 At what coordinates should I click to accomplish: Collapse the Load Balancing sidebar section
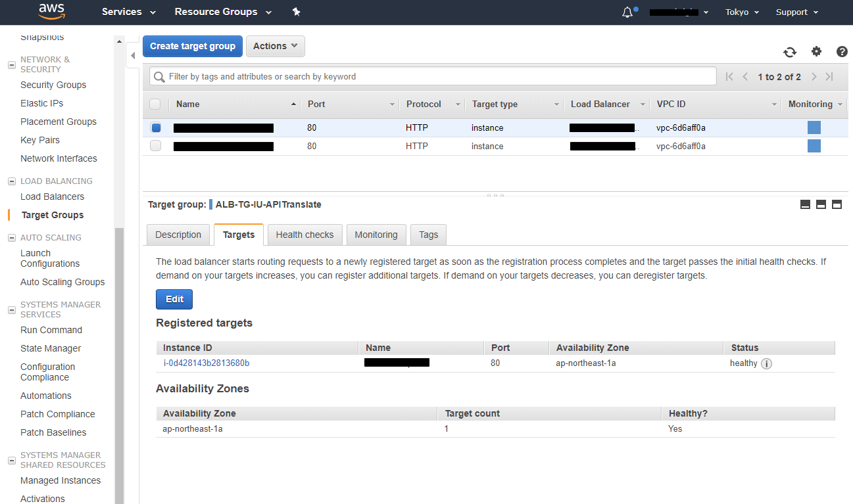tap(11, 181)
